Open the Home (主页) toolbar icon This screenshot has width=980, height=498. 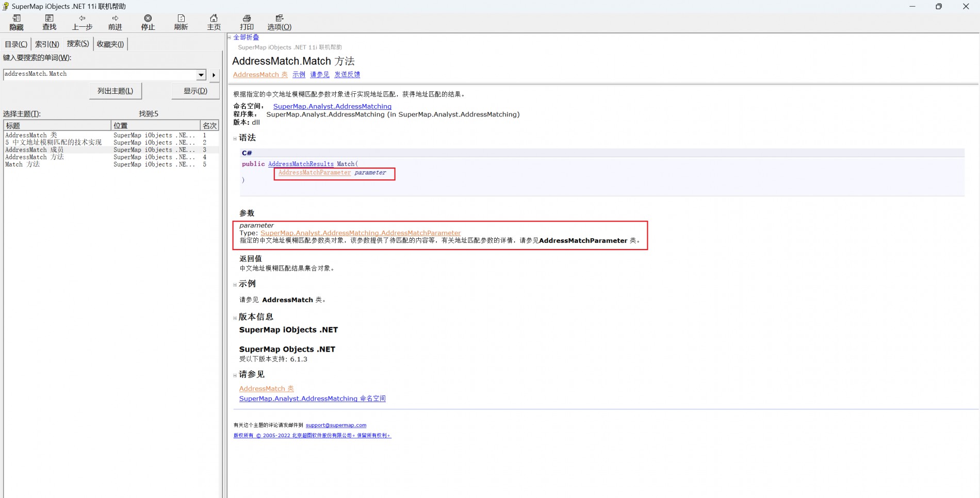coord(214,22)
